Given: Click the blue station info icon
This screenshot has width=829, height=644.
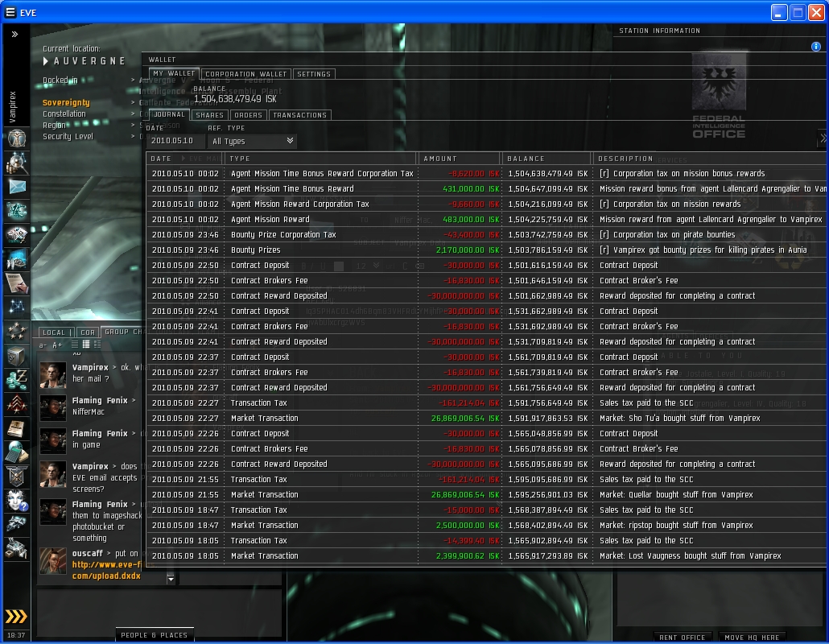Looking at the screenshot, I should coord(816,47).
